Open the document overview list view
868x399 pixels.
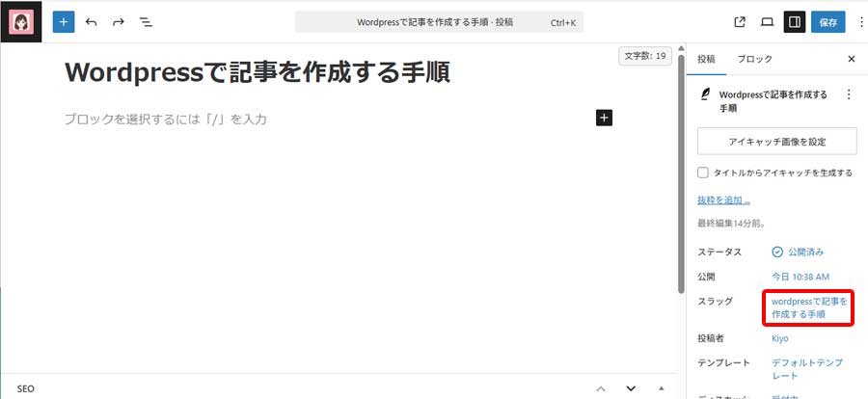pyautogui.click(x=146, y=22)
